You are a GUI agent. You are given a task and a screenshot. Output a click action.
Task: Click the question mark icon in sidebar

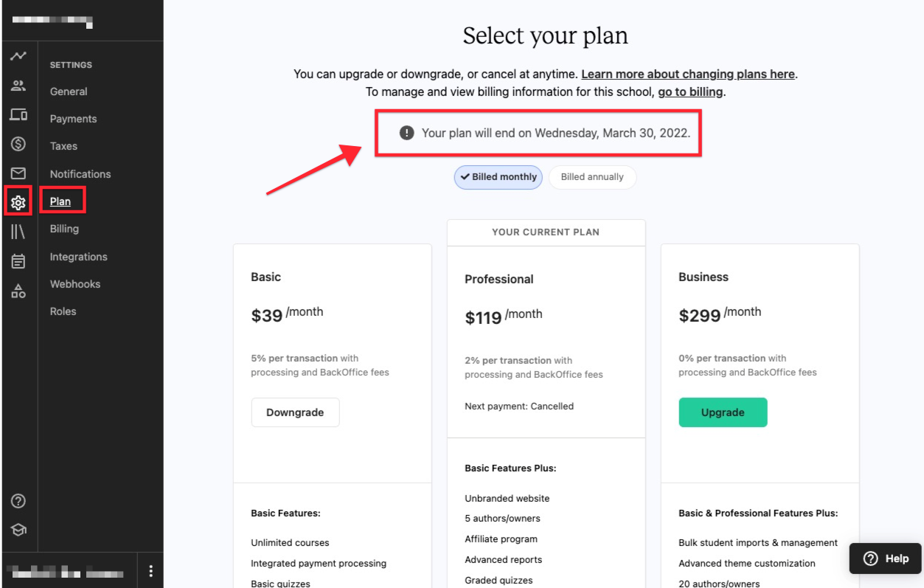18,501
